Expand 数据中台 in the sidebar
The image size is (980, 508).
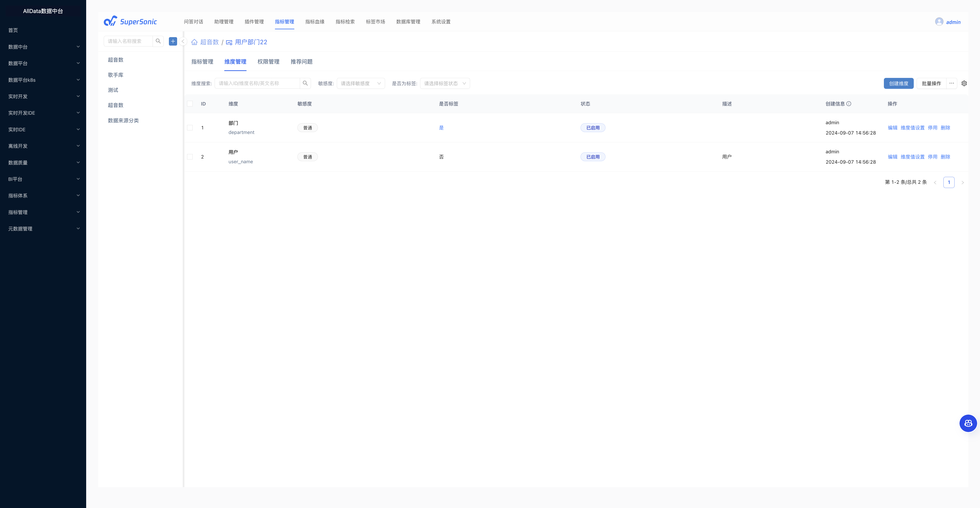point(43,47)
